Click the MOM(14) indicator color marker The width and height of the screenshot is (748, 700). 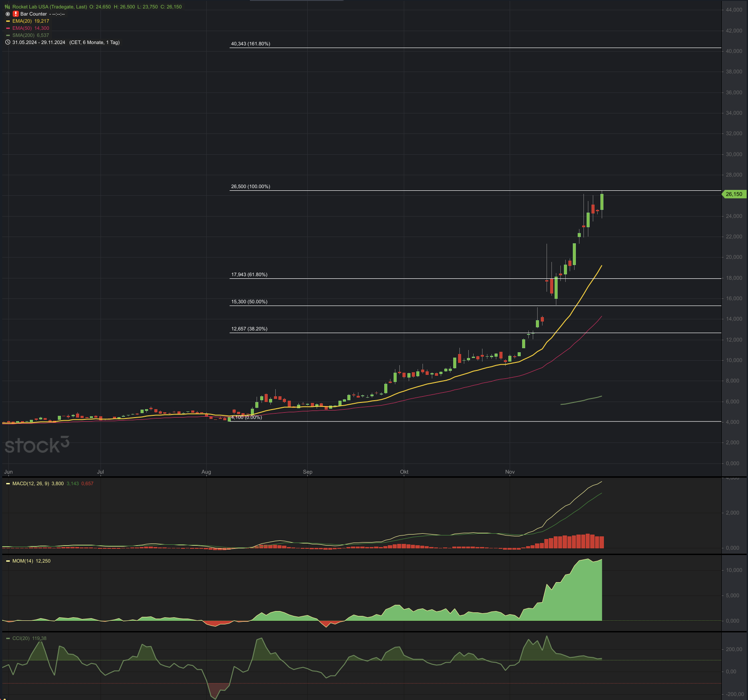coord(8,561)
